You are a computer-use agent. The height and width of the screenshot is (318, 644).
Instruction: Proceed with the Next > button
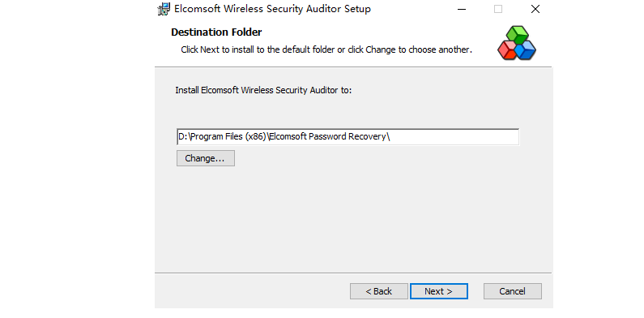(438, 291)
